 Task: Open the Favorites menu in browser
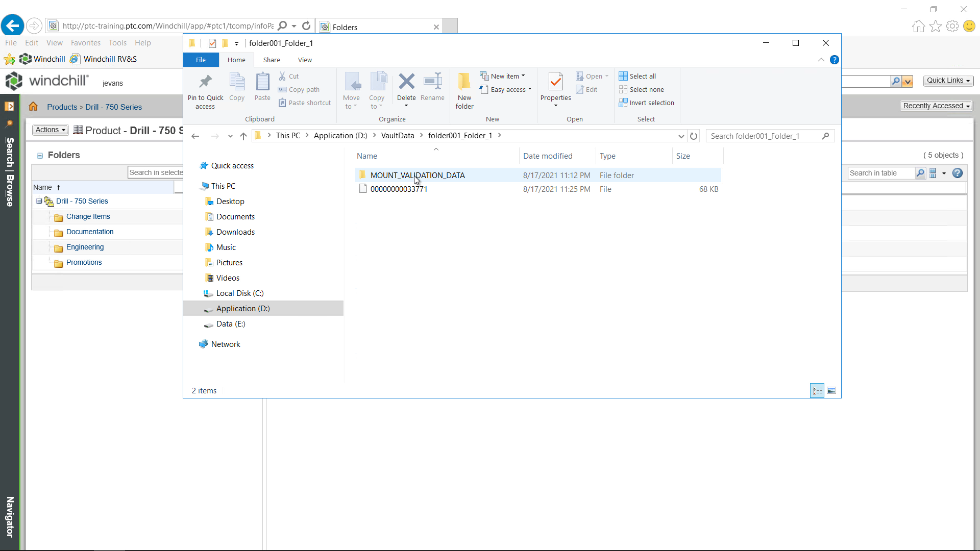click(x=86, y=43)
